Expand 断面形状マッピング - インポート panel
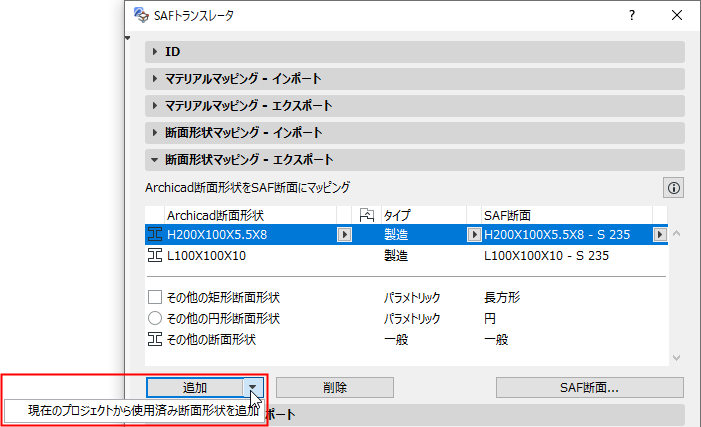Viewport: 701px width, 427px height. click(415, 132)
